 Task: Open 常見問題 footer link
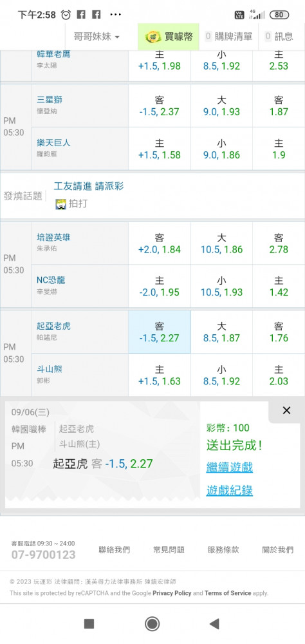[x=169, y=549]
